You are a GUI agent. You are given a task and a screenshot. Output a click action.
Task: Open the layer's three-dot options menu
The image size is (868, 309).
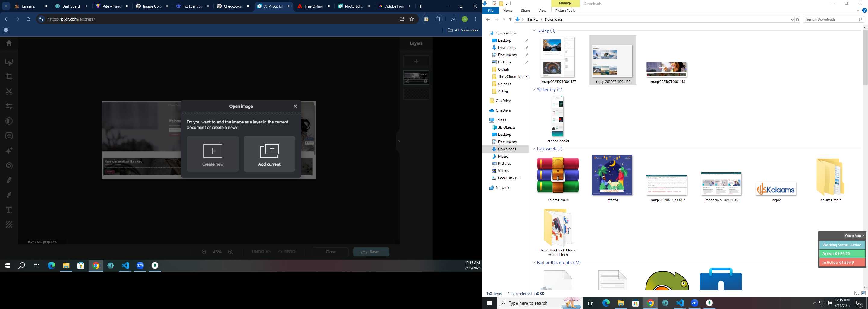(424, 75)
